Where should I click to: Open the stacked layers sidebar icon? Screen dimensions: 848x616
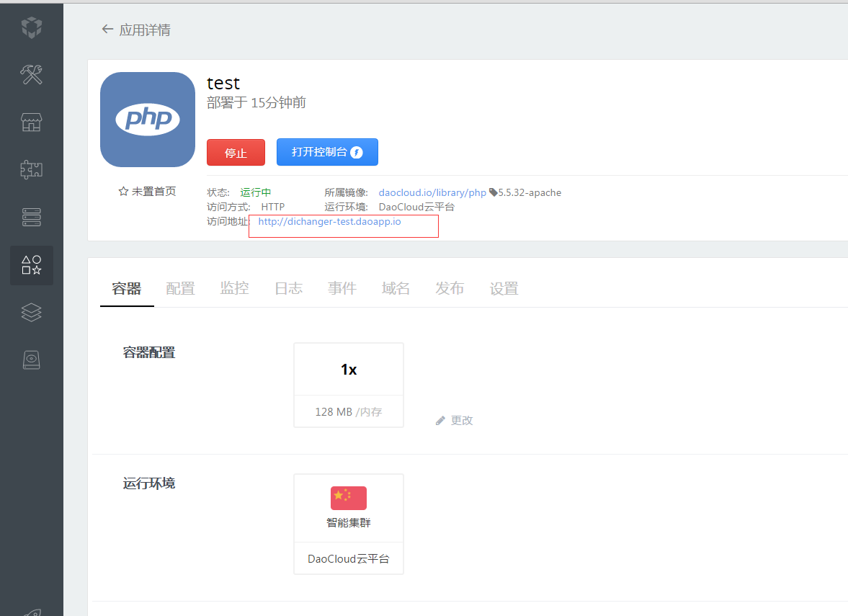click(32, 312)
